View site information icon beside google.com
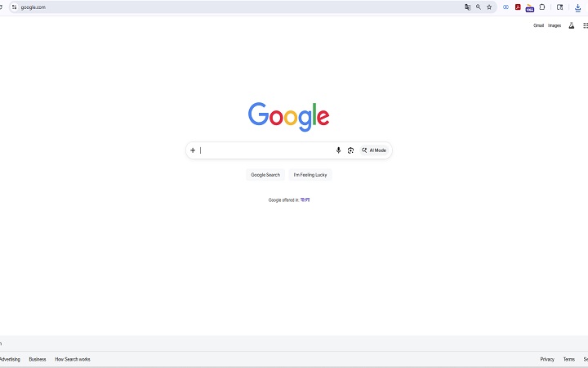 coord(14,7)
